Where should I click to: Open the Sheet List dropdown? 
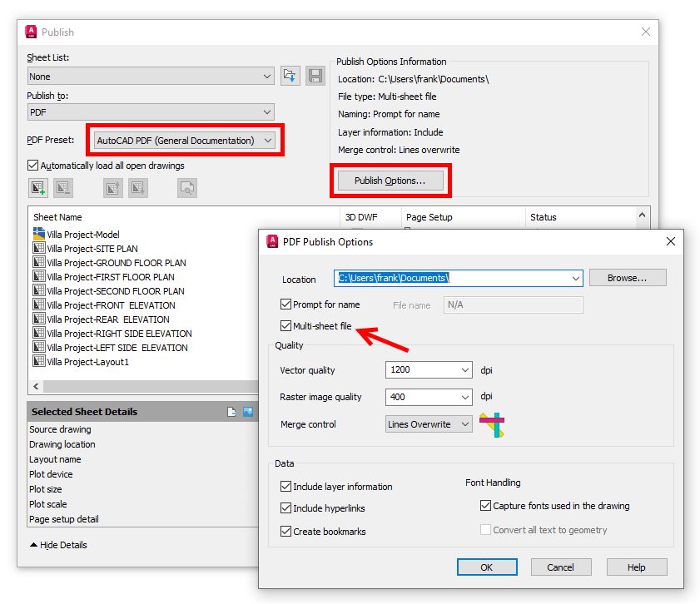(x=151, y=77)
